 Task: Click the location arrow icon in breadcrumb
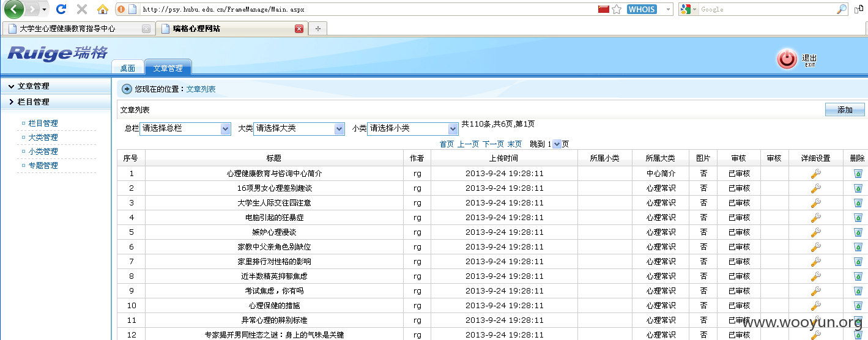coord(127,89)
